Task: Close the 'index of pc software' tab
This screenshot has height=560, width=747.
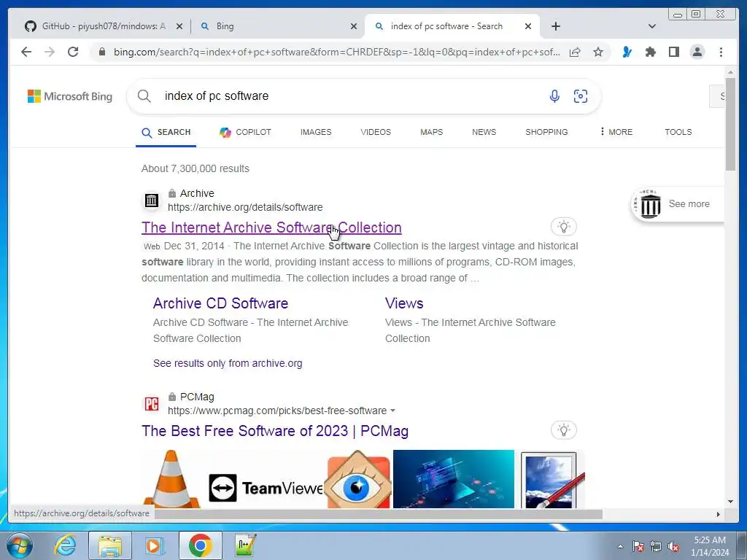Action: point(528,27)
